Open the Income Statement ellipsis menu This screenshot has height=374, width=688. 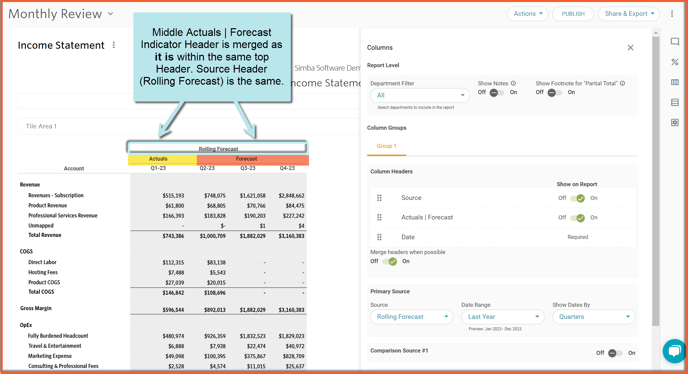pyautogui.click(x=114, y=45)
